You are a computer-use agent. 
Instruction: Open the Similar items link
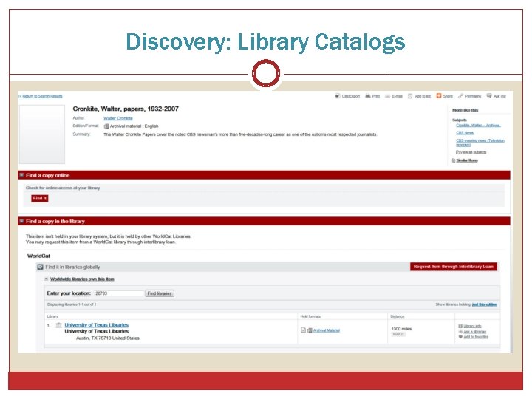tap(467, 160)
